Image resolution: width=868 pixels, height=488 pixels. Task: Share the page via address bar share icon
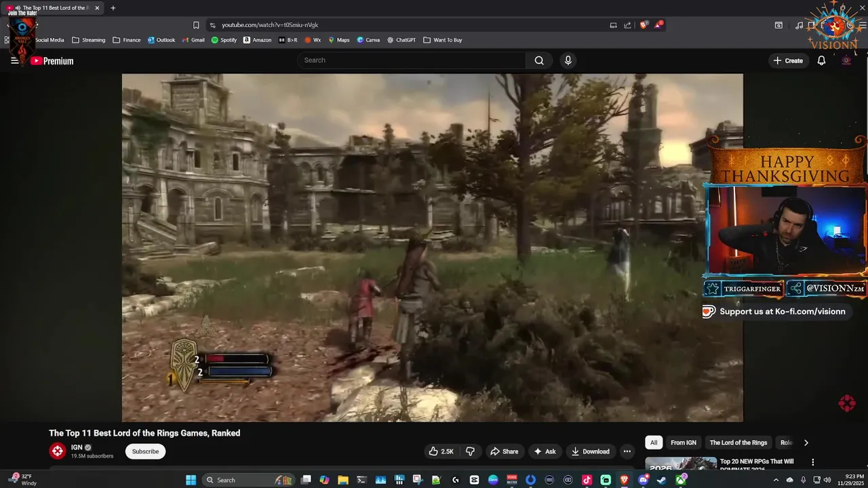(628, 25)
